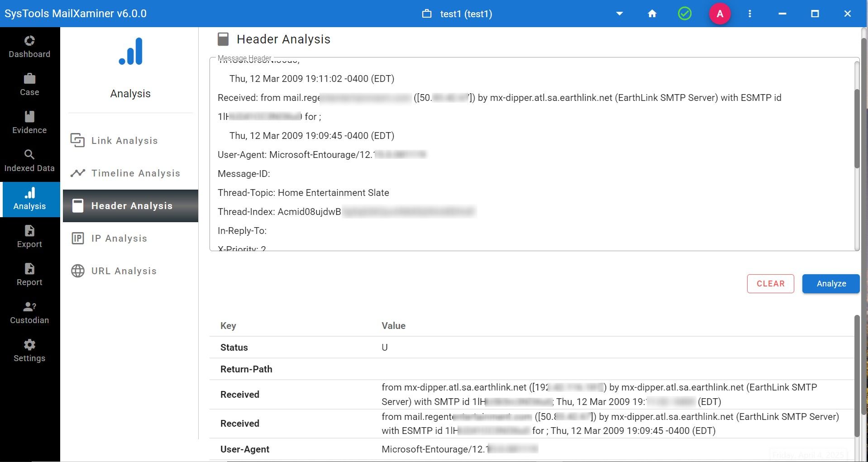This screenshot has height=462, width=868.
Task: Click the message header box scrollbar
Action: pos(857,129)
